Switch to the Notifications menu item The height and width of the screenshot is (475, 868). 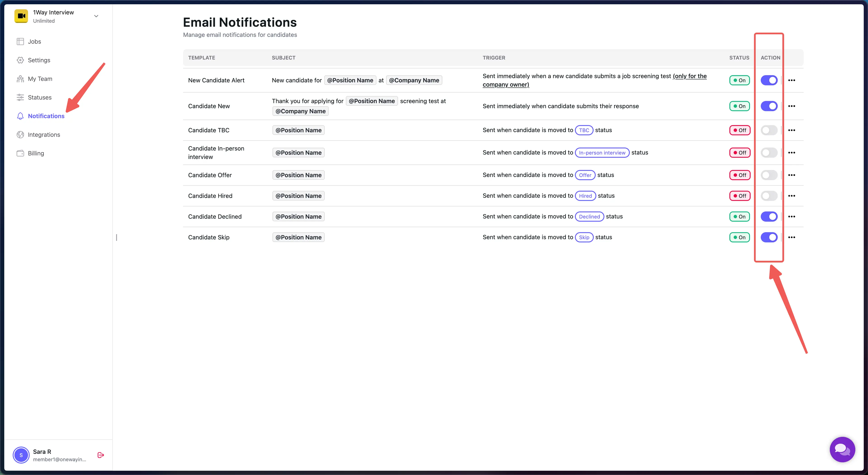click(46, 116)
